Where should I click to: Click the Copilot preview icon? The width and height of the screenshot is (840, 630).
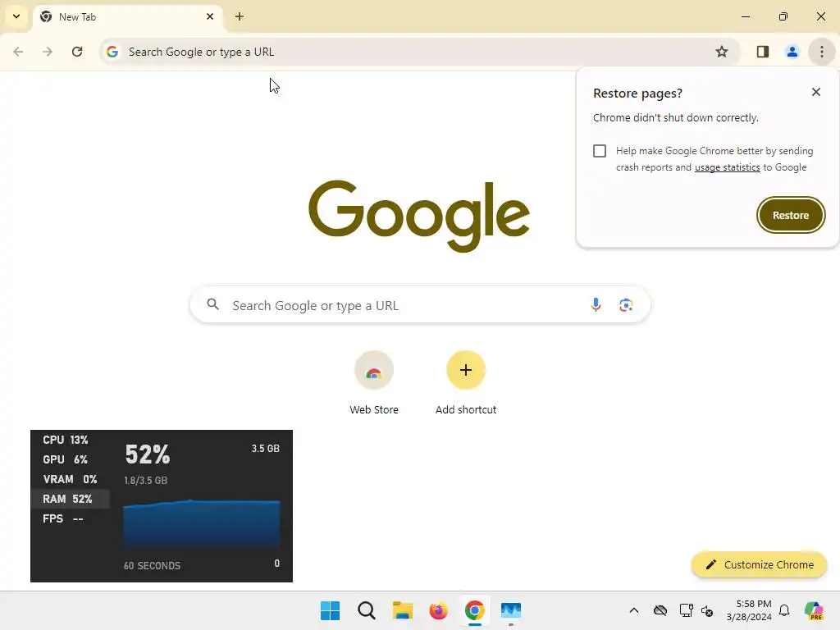coord(815,610)
